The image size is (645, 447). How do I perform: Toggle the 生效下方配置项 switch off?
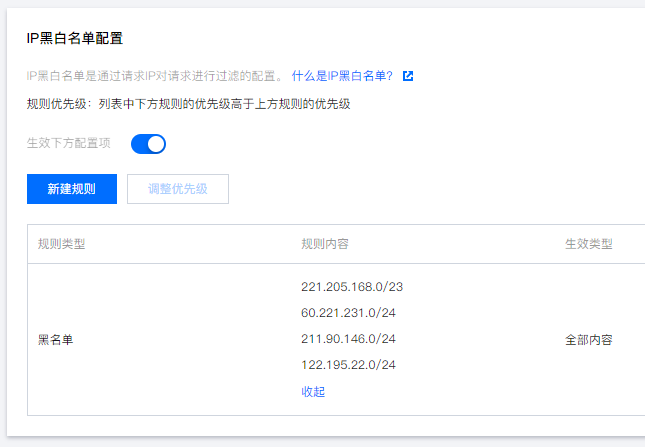click(x=148, y=144)
